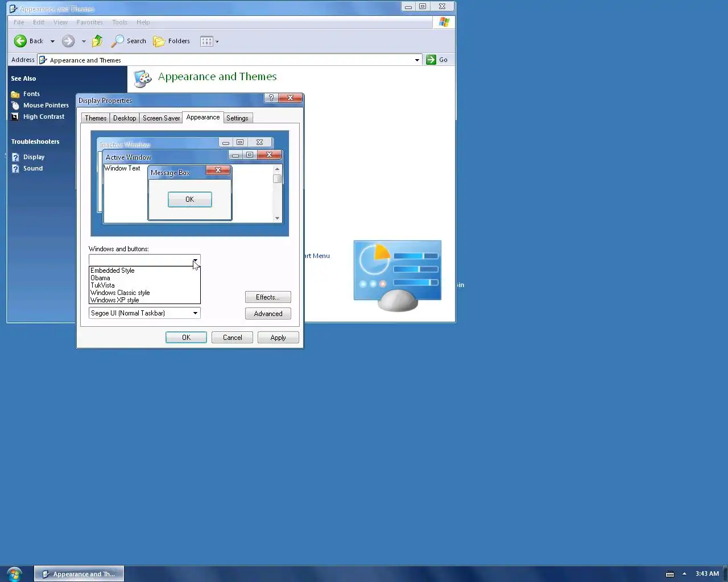Open the Fonts link in See Also
This screenshot has height=582, width=728.
[31, 94]
